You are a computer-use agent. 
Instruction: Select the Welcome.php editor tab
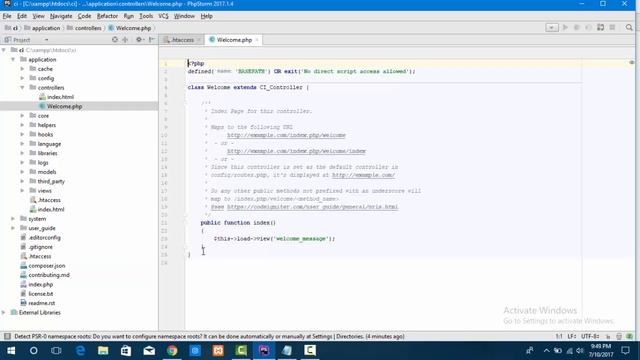tap(234, 40)
